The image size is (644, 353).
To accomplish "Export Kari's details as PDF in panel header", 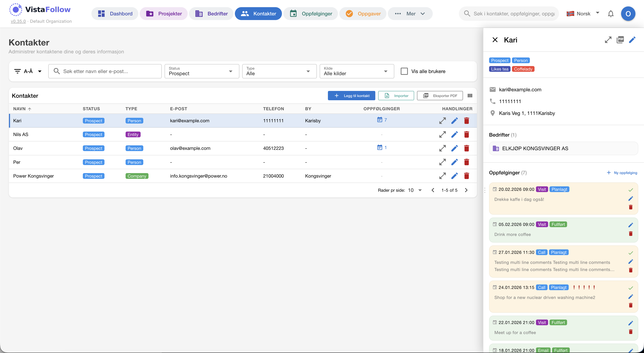I will coord(620,40).
